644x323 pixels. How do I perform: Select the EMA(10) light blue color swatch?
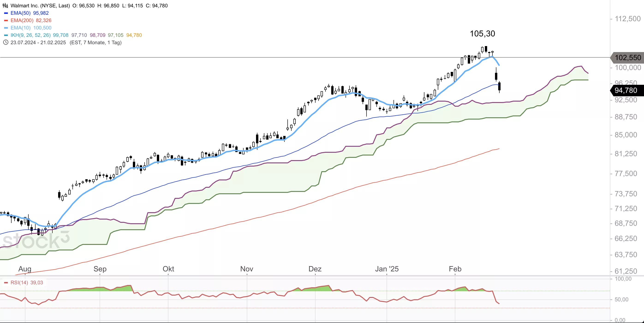[x=6, y=28]
